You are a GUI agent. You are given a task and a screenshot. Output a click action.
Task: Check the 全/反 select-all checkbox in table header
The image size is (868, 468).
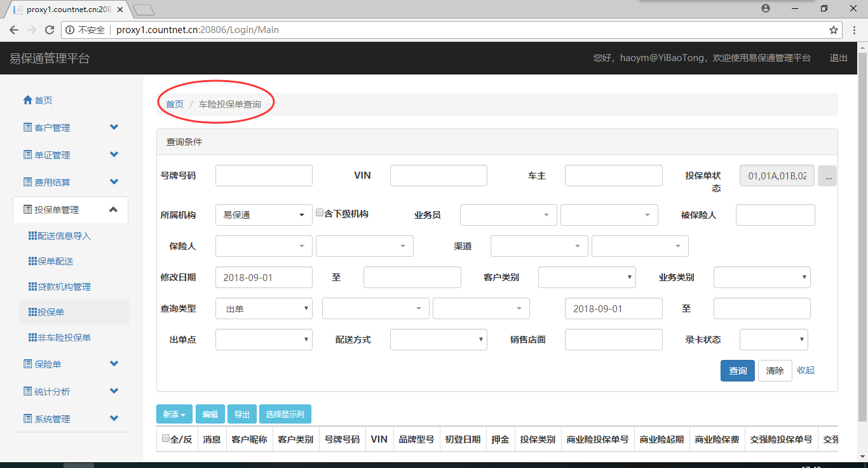coord(166,439)
